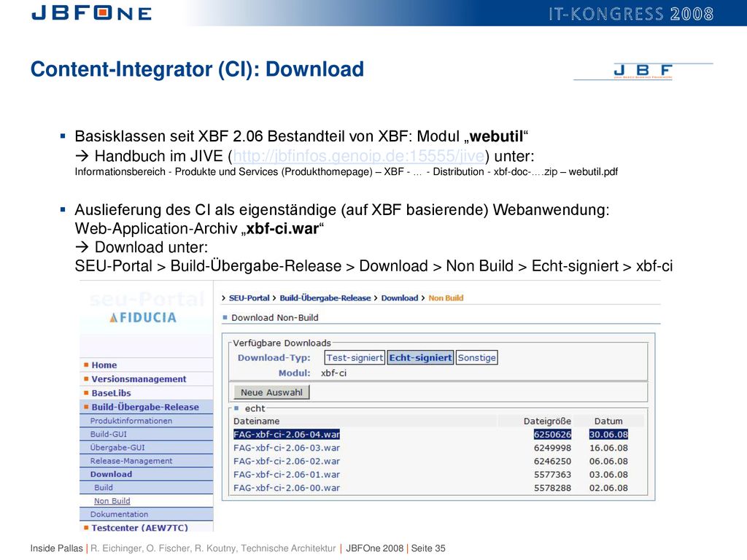Click the JBF logo beside the slide title
747x560 pixels.
point(643,71)
